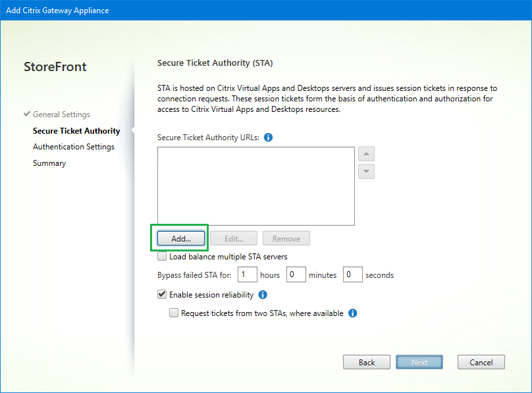Click the bypass minutes input field
This screenshot has width=532, height=393.
(x=296, y=275)
